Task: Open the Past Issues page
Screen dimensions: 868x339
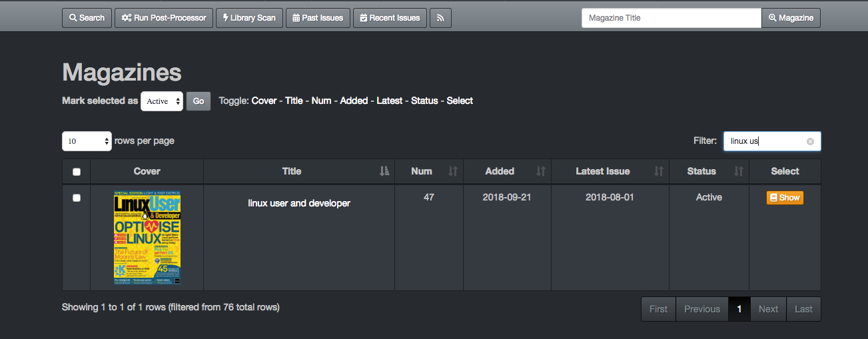Action: click(x=318, y=18)
